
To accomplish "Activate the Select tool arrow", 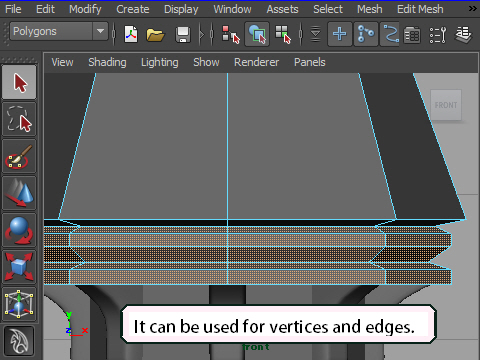I will tap(19, 82).
